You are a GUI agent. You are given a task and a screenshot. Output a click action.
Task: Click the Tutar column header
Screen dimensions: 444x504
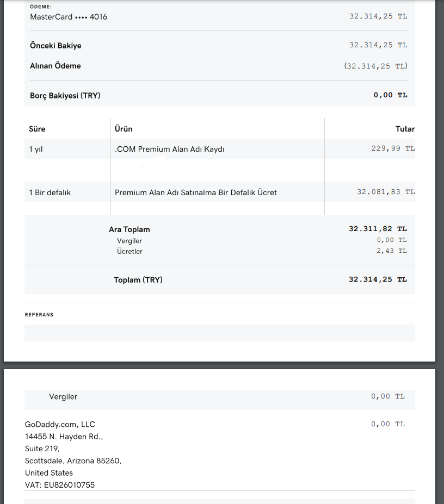[x=405, y=129]
